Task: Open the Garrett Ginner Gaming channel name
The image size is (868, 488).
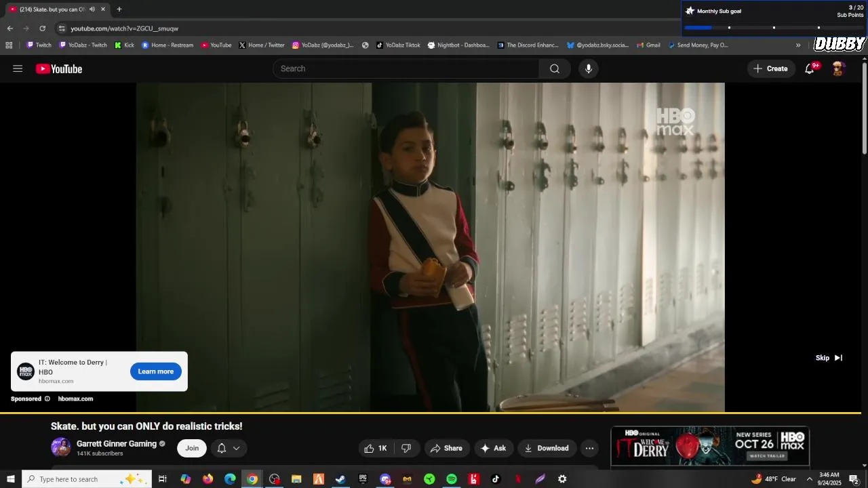Action: coord(117,444)
